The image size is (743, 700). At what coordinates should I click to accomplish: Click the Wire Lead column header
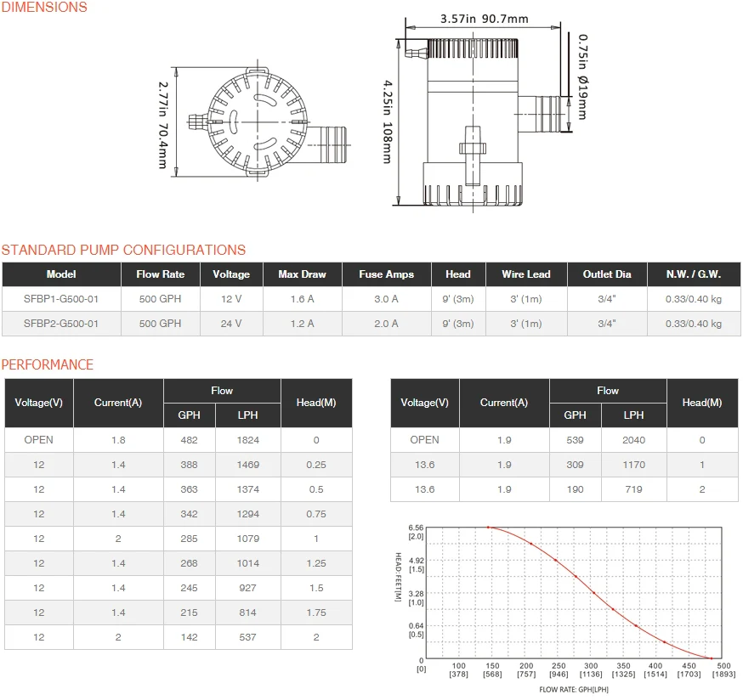point(525,274)
